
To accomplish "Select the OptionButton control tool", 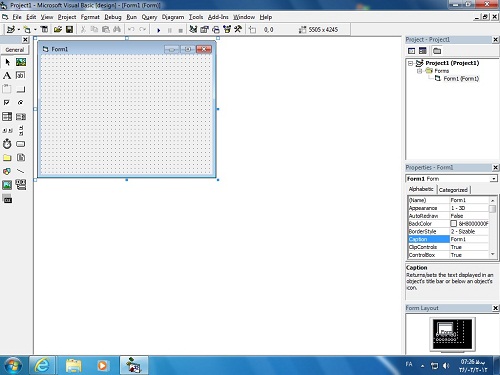I will [x=21, y=103].
